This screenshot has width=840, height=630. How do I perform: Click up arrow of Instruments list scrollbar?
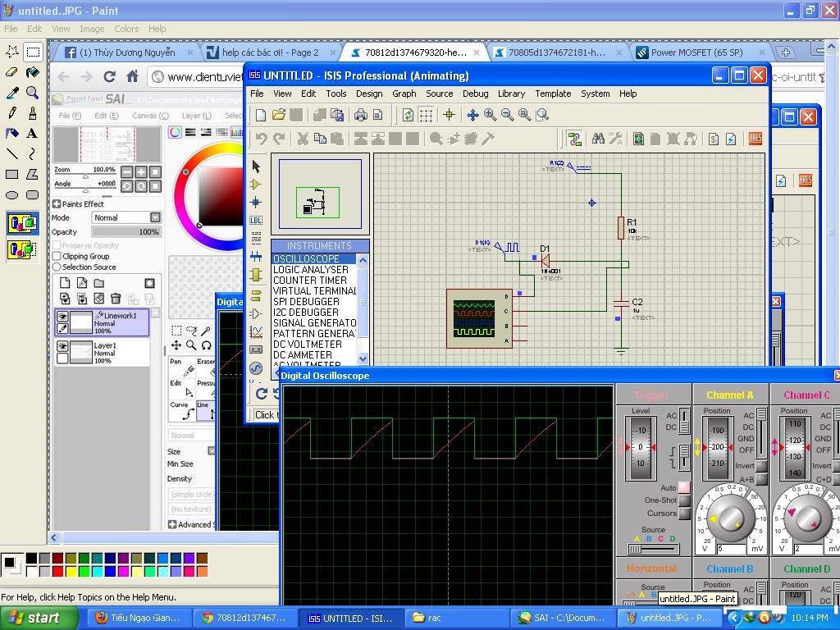363,260
